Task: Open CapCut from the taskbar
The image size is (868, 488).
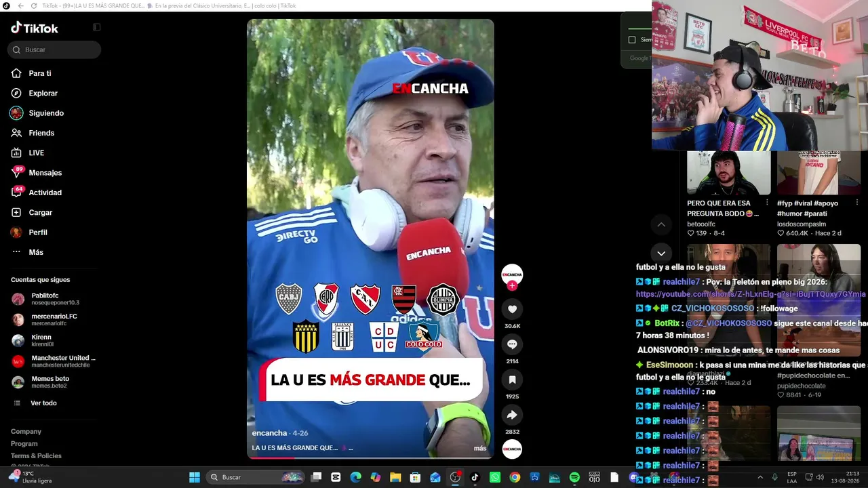Action: tap(336, 477)
